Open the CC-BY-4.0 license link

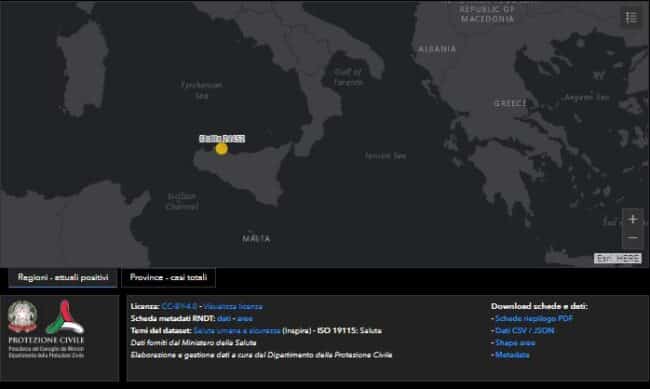pos(179,306)
